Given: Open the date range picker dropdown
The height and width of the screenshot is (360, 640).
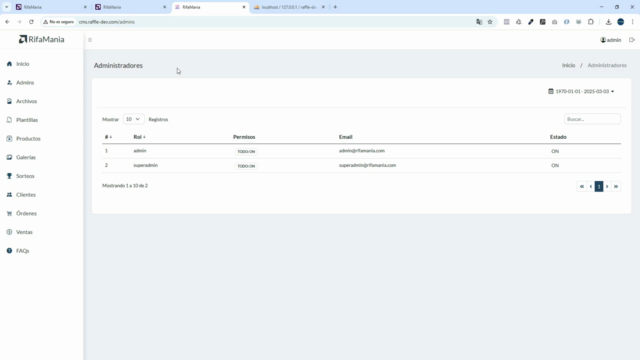Looking at the screenshot, I should (581, 91).
